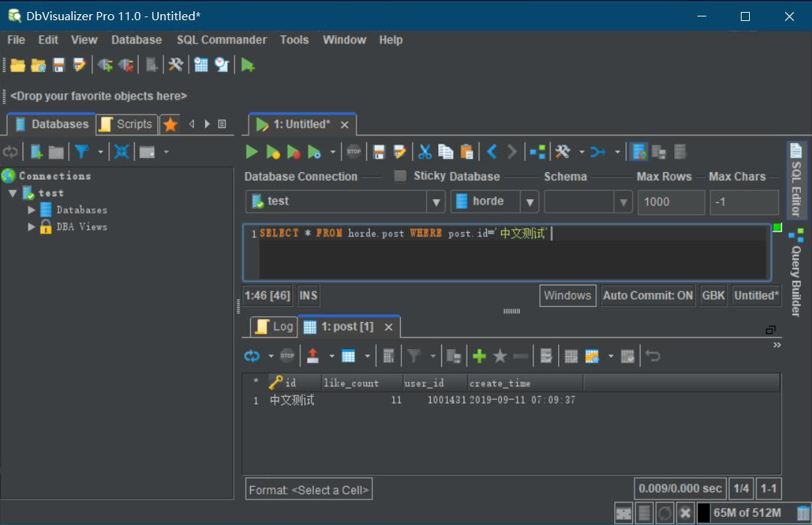The width and height of the screenshot is (812, 525).
Task: Click the Reload connections icon in Databases tab
Action: [10, 152]
